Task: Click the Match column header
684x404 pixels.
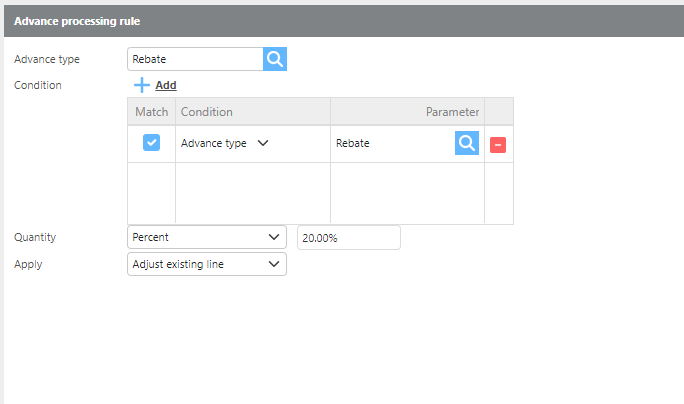Action: coord(151,112)
